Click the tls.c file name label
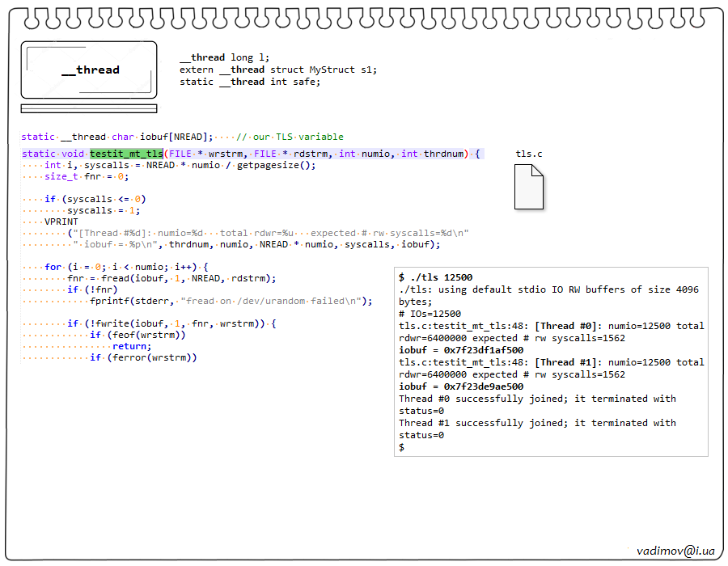 [529, 154]
